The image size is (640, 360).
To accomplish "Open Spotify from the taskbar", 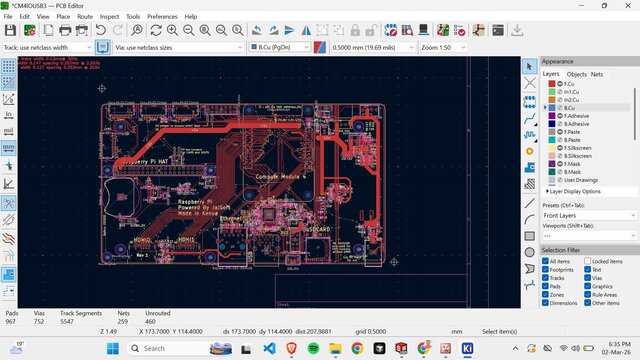I will point(313,349).
